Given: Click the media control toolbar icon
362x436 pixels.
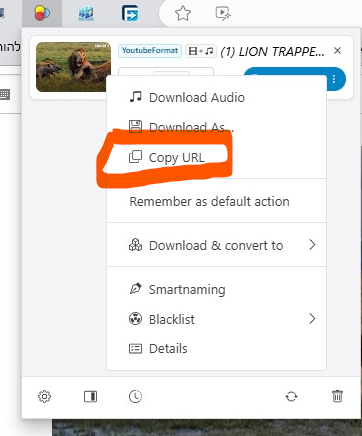Looking at the screenshot, I should tap(223, 14).
